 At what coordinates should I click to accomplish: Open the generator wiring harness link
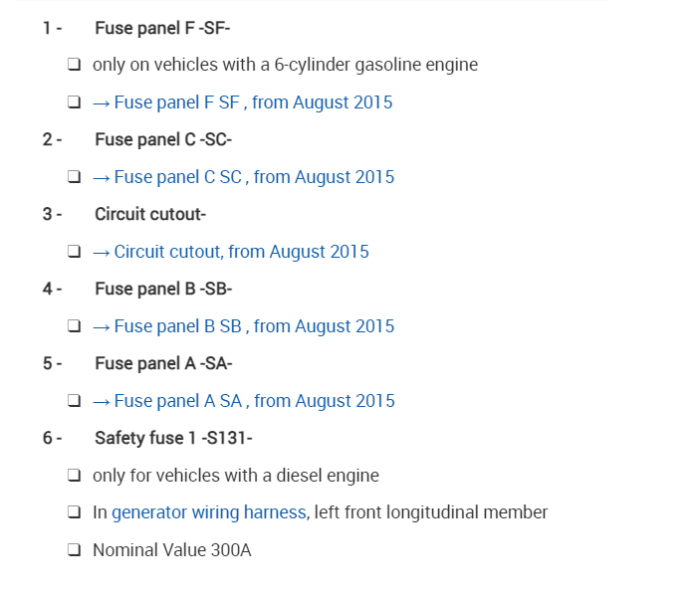coord(208,512)
